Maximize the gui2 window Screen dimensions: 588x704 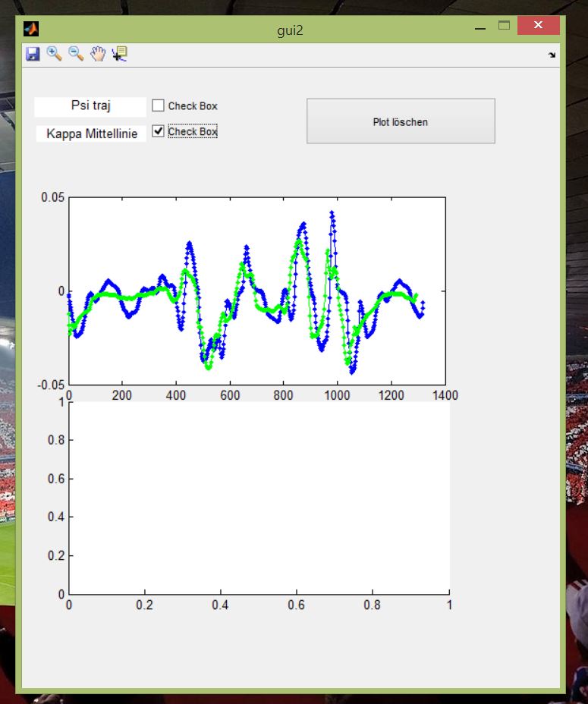click(503, 25)
